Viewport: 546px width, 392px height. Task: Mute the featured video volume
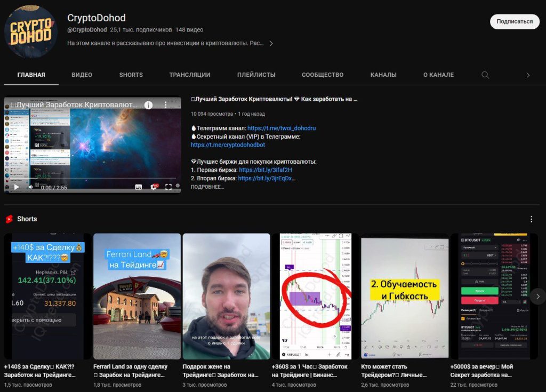tap(30, 187)
